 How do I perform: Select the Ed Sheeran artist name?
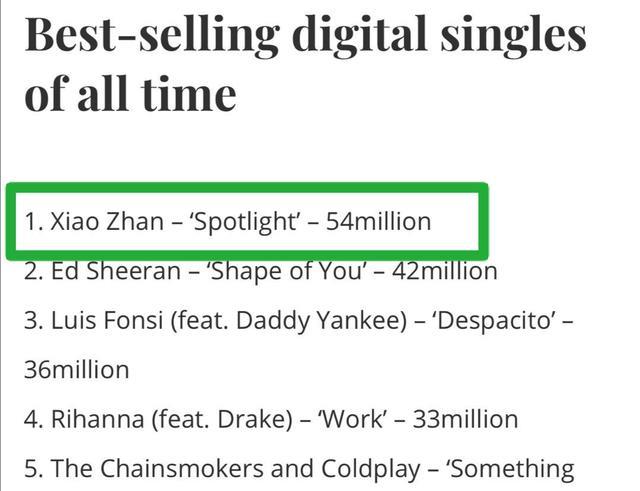pyautogui.click(x=116, y=271)
